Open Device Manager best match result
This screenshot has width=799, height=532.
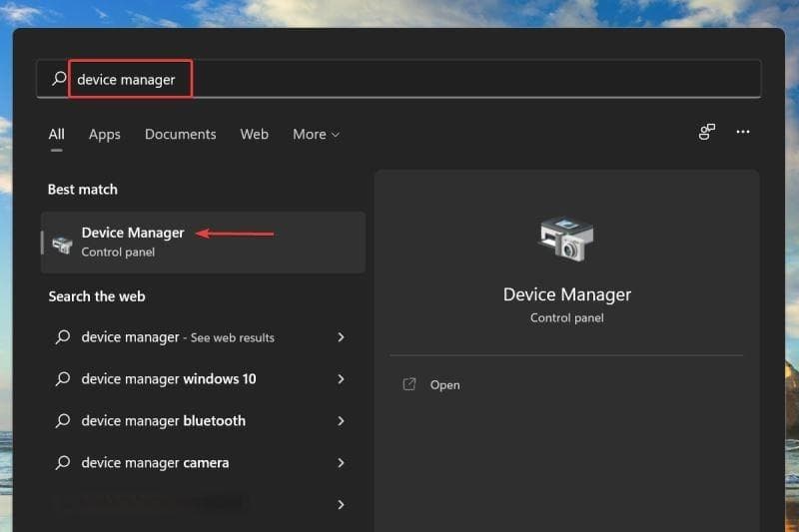204,243
